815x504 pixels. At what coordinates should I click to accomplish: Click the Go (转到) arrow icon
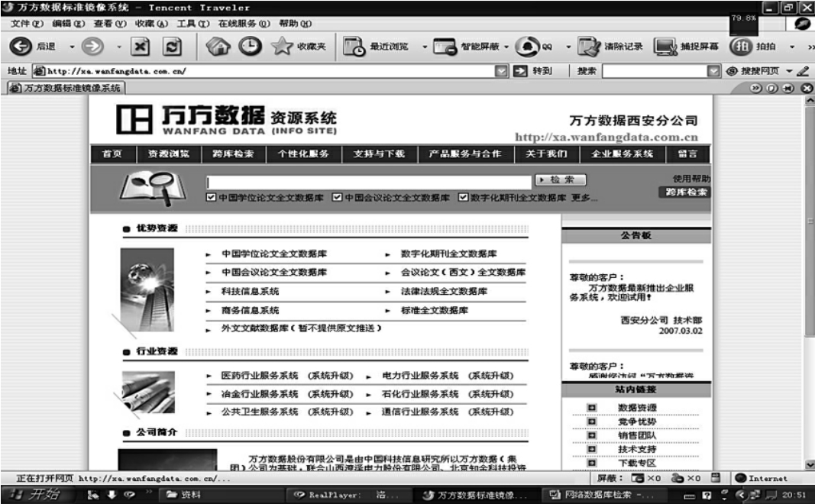pyautogui.click(x=520, y=71)
